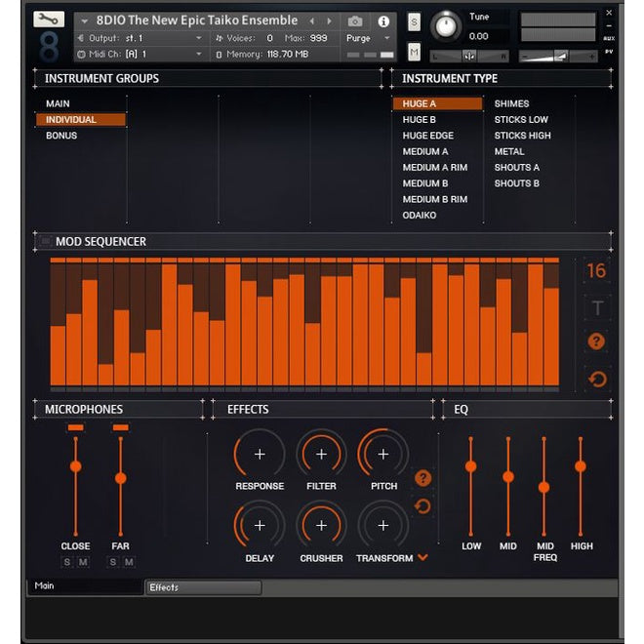
Task: Click the PV button in the header
Action: pos(609,52)
